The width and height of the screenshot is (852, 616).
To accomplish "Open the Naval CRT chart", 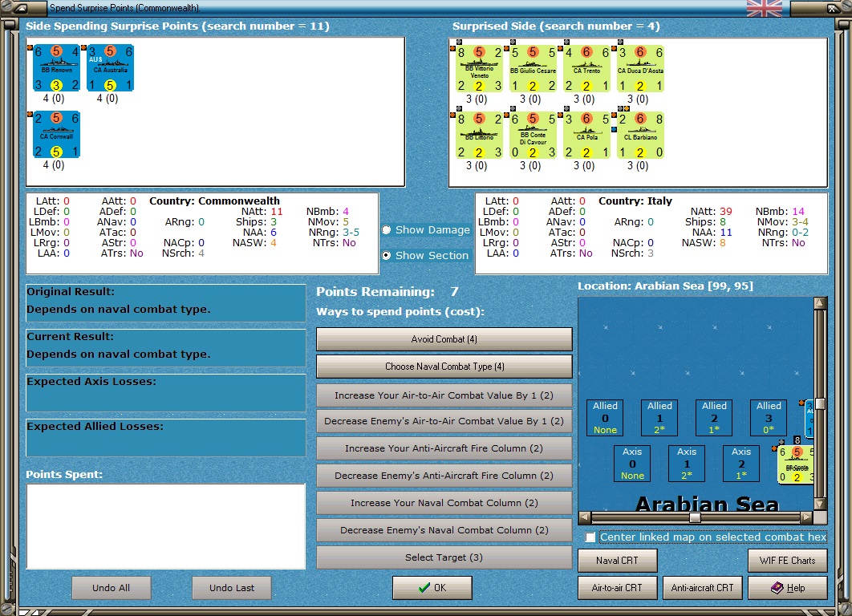I will [x=617, y=561].
